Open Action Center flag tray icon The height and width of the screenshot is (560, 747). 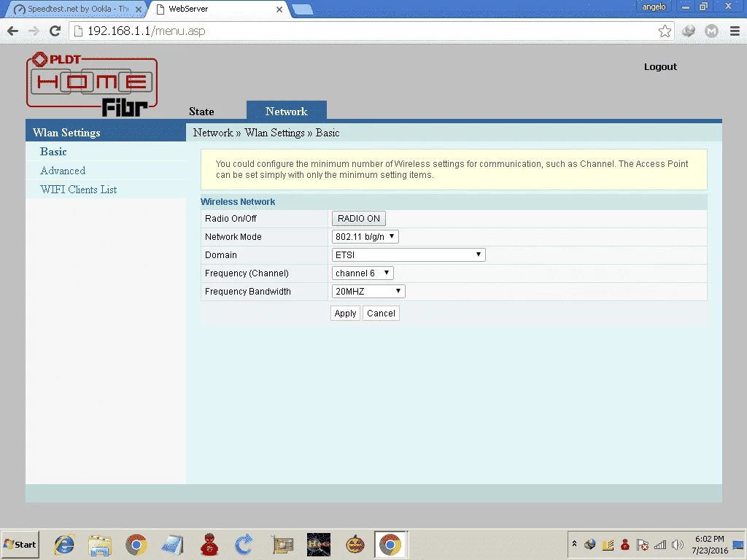click(x=642, y=544)
